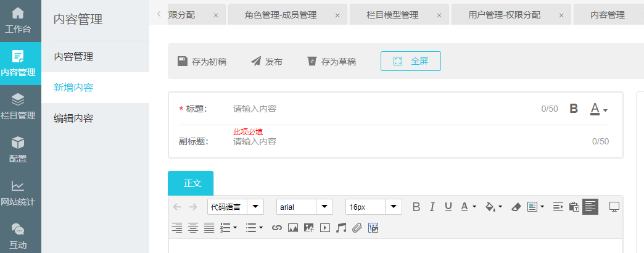This screenshot has height=253, width=644.
Task: Attach a file with the paperclip icon
Action: point(357,228)
